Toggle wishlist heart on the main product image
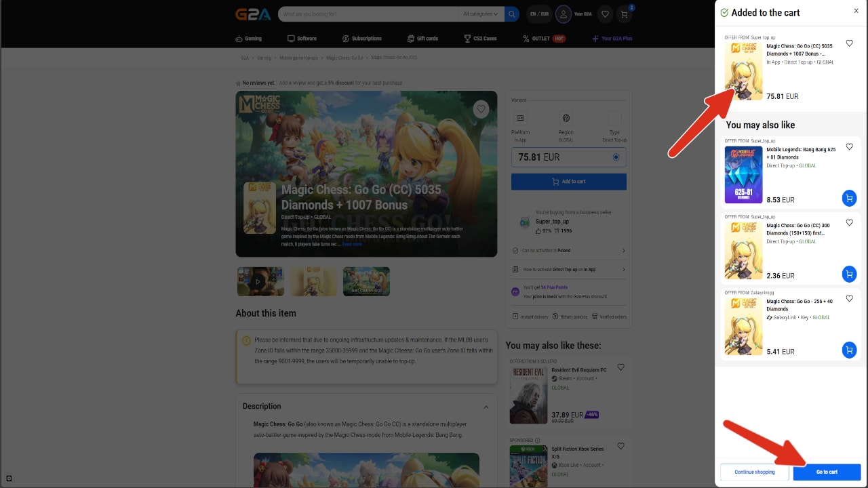Screen dimensions: 868x488 coord(481,109)
